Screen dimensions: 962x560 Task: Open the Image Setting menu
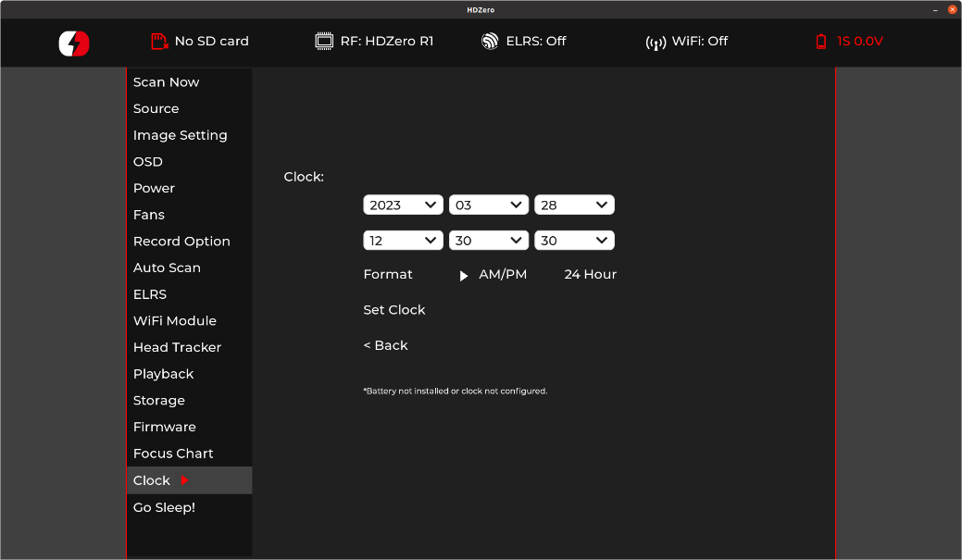pyautogui.click(x=180, y=135)
